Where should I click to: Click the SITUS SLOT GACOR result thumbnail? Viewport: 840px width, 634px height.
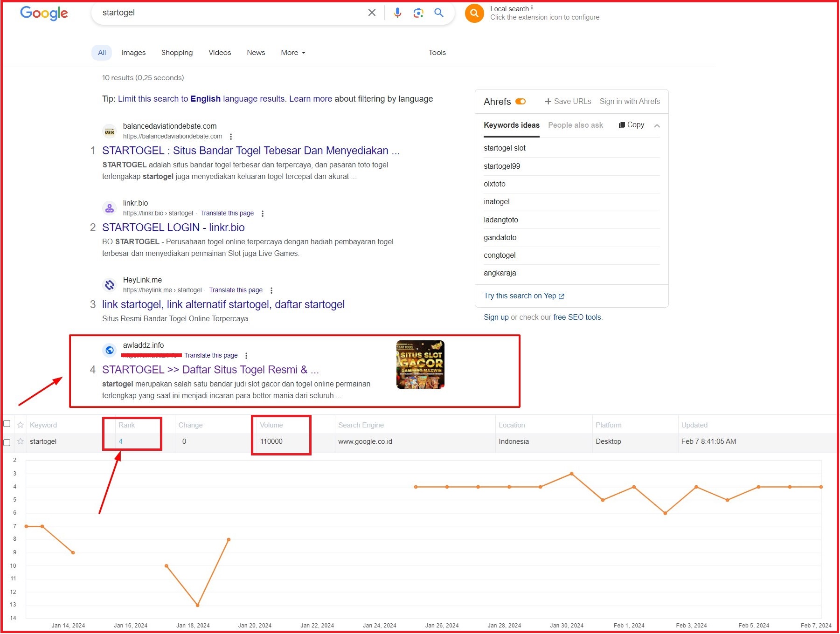tap(420, 365)
